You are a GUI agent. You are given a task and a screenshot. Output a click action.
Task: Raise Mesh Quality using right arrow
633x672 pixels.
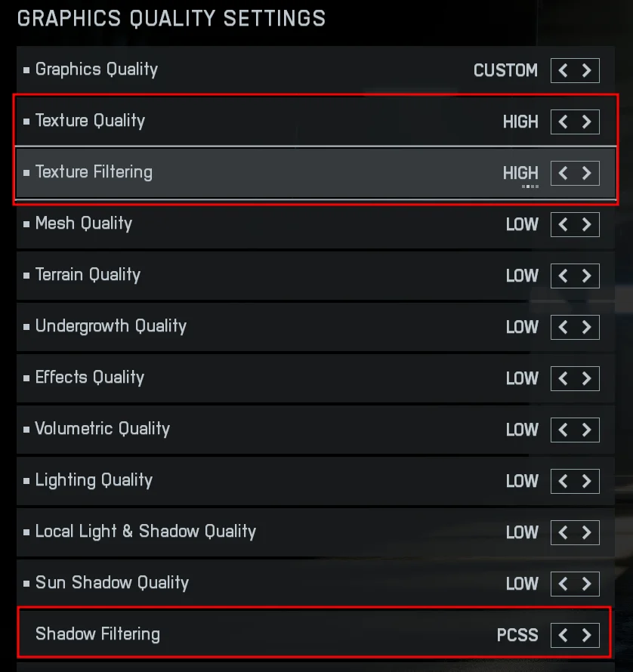pos(587,224)
